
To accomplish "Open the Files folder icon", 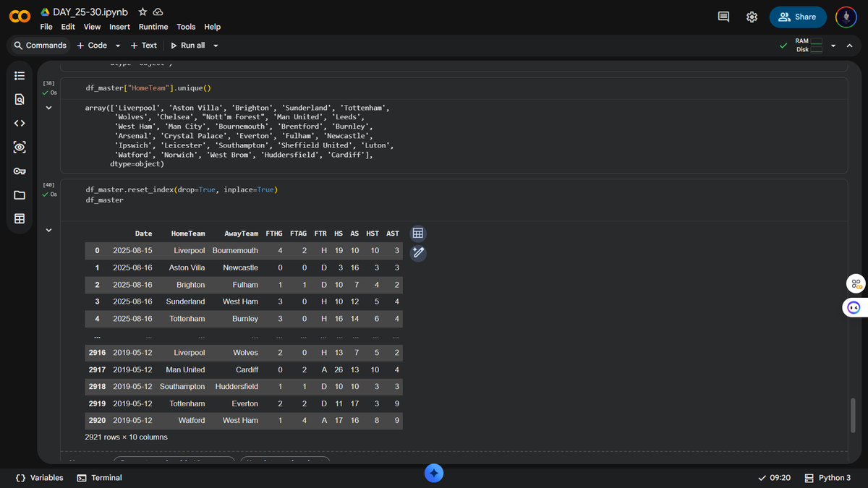I will (20, 195).
